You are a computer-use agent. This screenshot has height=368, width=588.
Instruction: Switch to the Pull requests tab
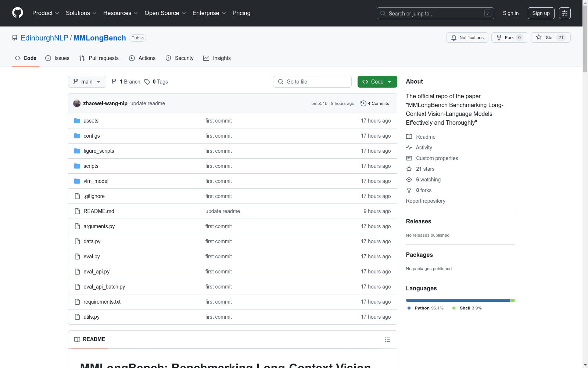[x=99, y=58]
